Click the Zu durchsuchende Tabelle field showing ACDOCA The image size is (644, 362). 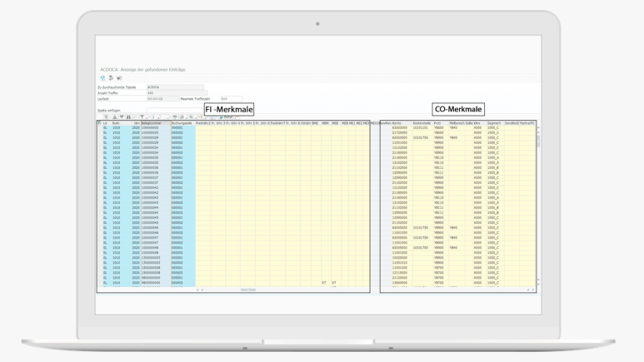pyautogui.click(x=173, y=87)
